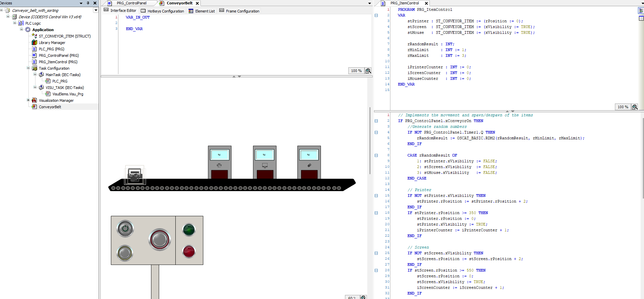
Task: Click PLC Logic node icon
Action: [21, 23]
